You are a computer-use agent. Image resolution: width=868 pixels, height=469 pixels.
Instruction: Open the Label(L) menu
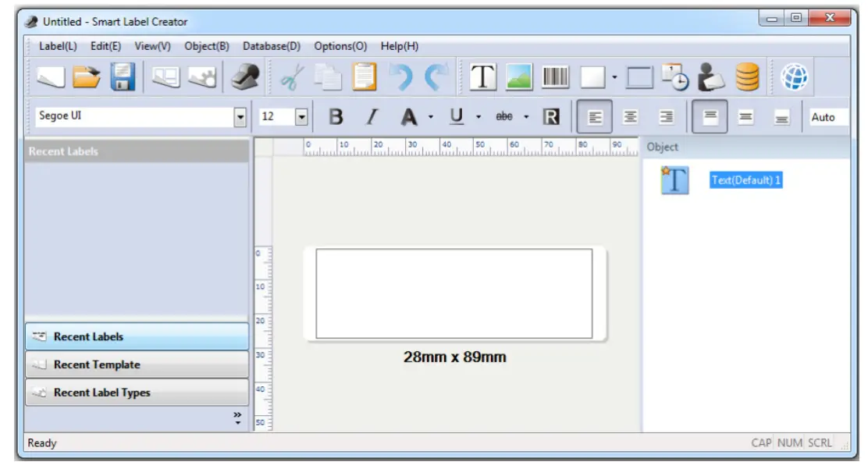click(58, 47)
